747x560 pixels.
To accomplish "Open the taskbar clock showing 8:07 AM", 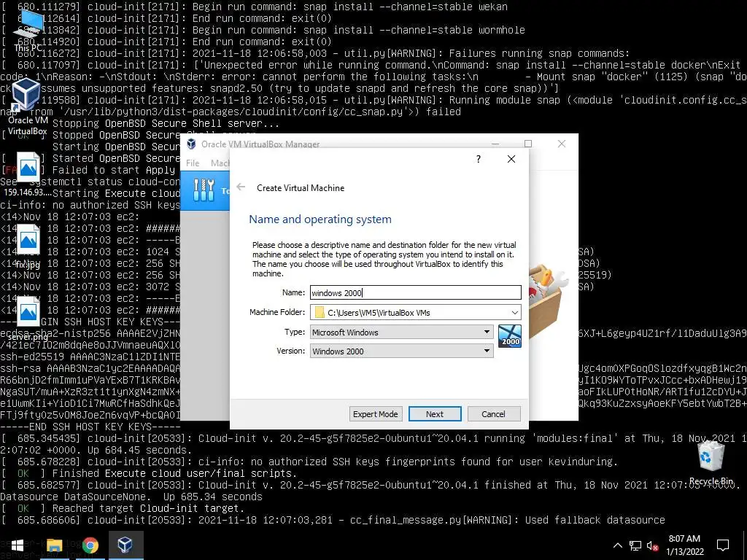I will pyautogui.click(x=684, y=545).
